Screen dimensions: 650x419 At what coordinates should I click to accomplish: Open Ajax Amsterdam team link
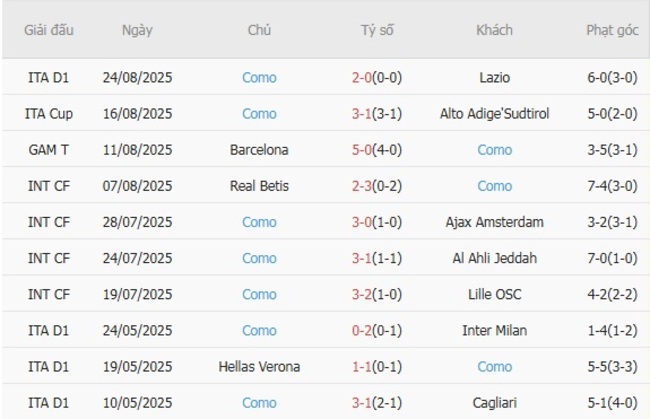494,222
